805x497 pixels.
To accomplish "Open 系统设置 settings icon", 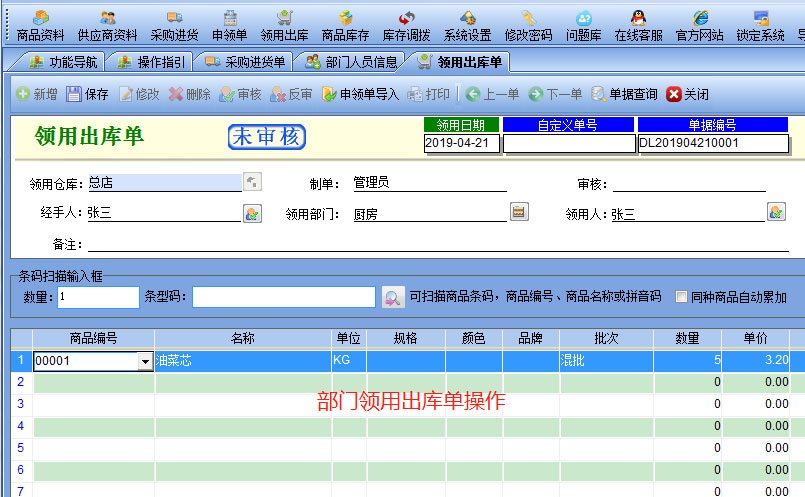I will point(467,25).
